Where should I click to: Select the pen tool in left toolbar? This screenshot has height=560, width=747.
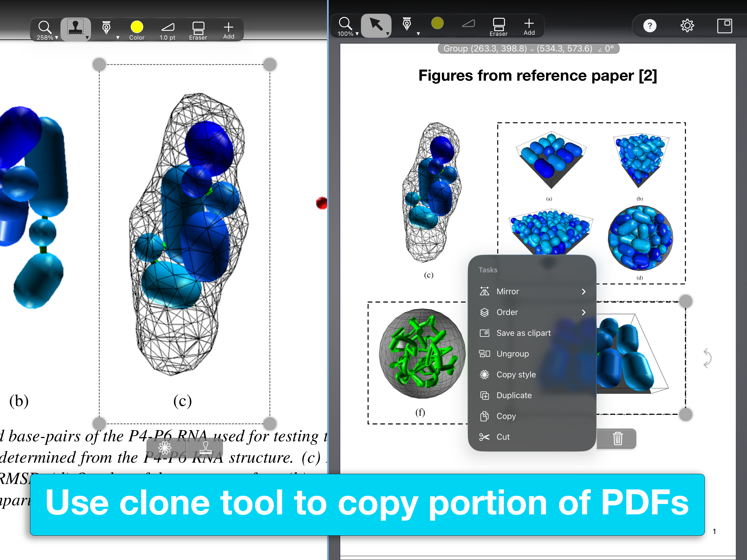pos(106,28)
